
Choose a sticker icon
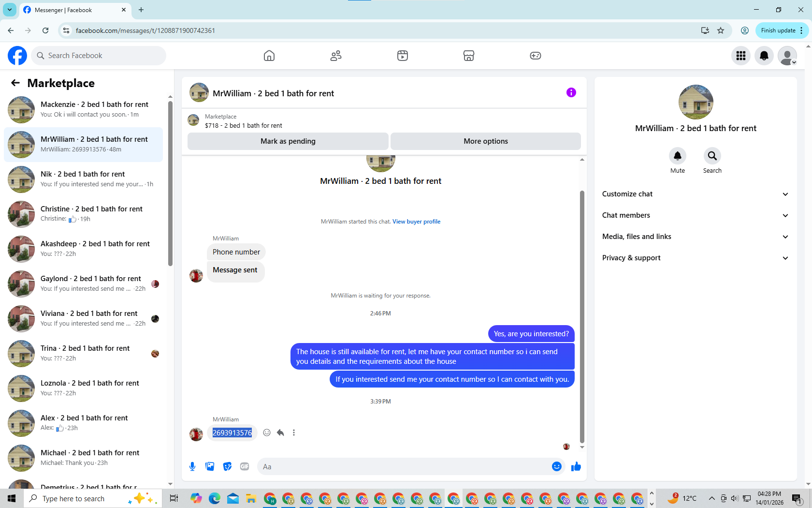click(x=227, y=466)
